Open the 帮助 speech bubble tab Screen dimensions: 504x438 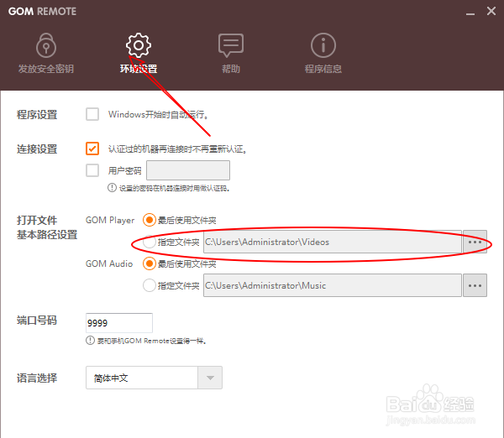tap(231, 53)
